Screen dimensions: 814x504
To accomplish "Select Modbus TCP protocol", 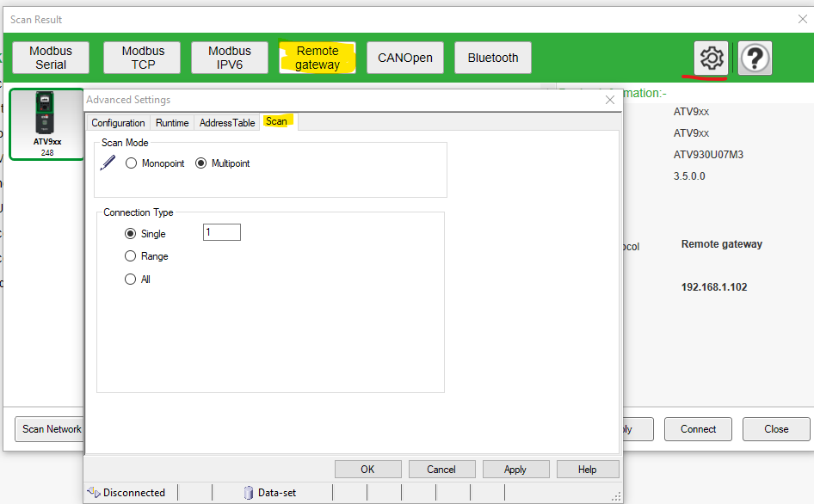I will pyautogui.click(x=143, y=58).
